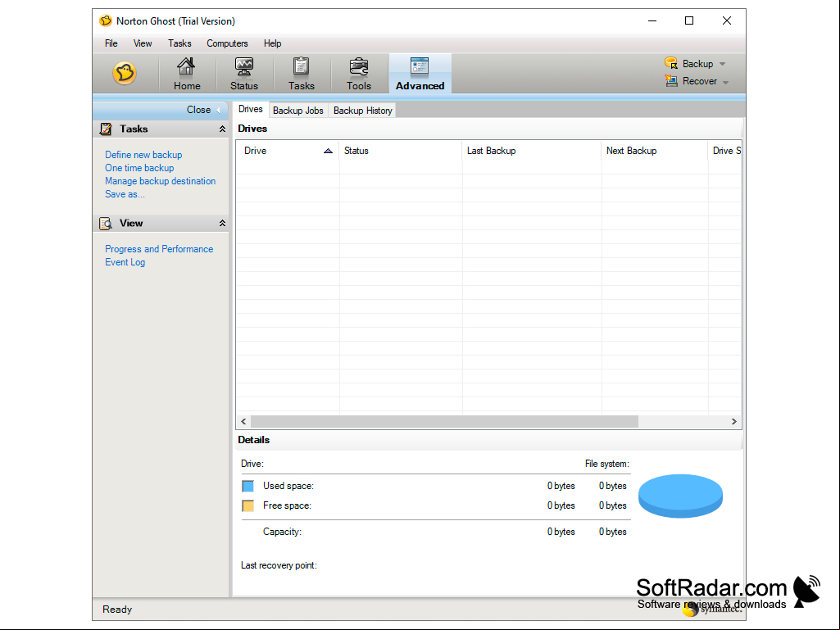The width and height of the screenshot is (840, 630).
Task: Collapse the Tasks side panel section
Action: point(222,129)
